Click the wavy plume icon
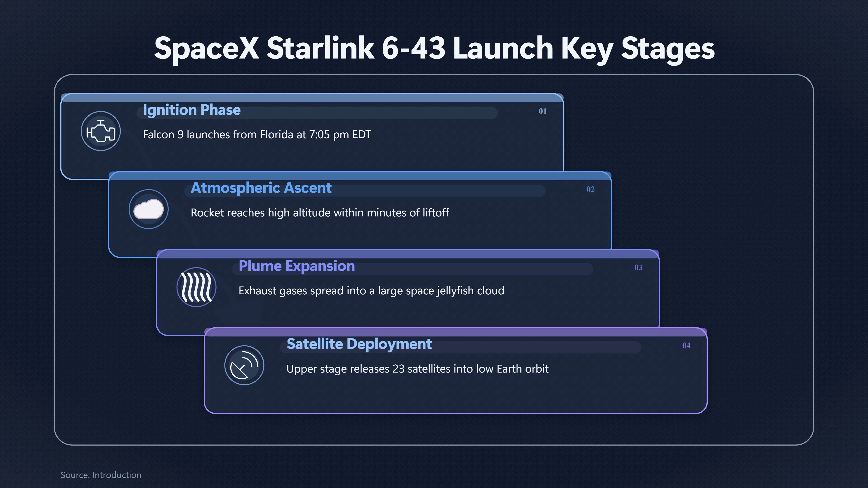The image size is (868, 488). (x=196, y=287)
